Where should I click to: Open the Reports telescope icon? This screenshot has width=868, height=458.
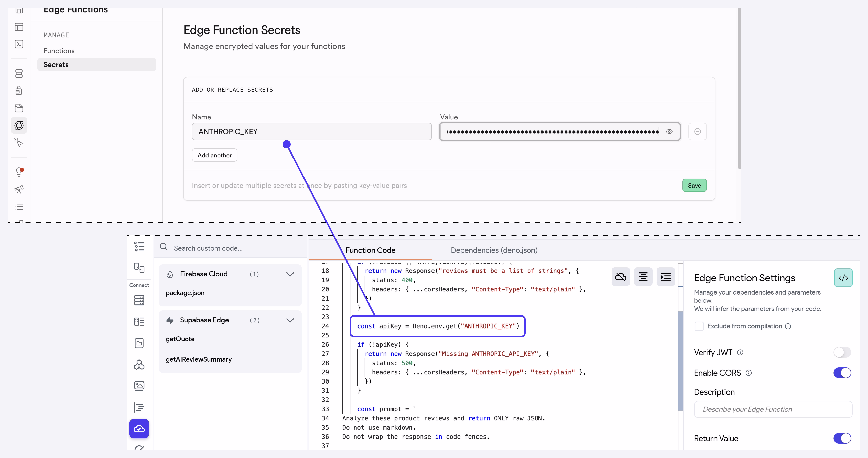pos(19,189)
